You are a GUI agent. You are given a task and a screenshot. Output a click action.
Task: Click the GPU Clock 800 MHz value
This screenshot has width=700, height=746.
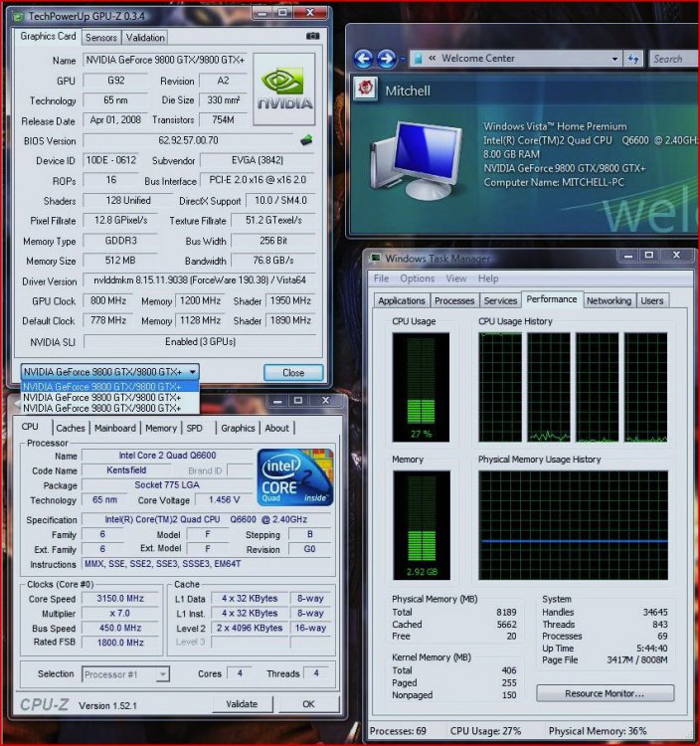(109, 300)
